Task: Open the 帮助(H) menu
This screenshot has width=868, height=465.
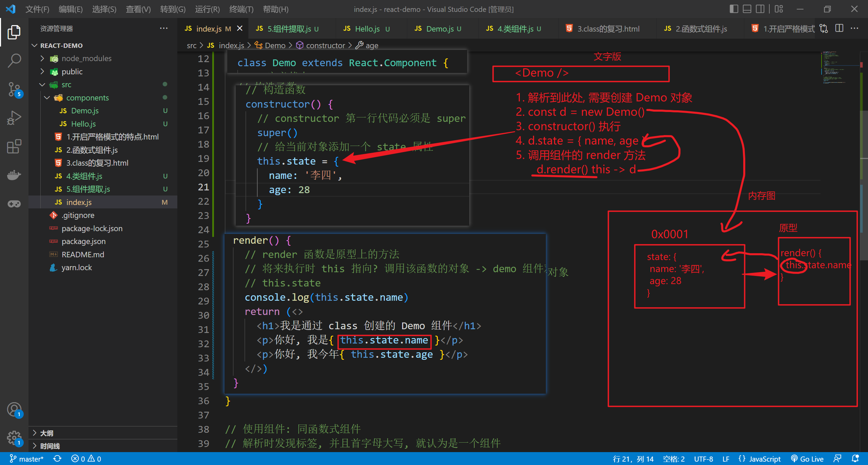Action: coord(276,9)
